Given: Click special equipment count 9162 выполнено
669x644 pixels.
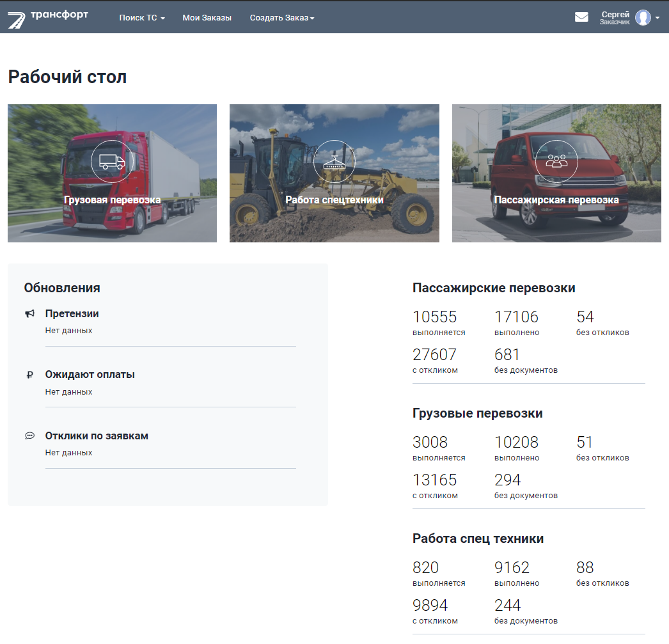Looking at the screenshot, I should 517,574.
